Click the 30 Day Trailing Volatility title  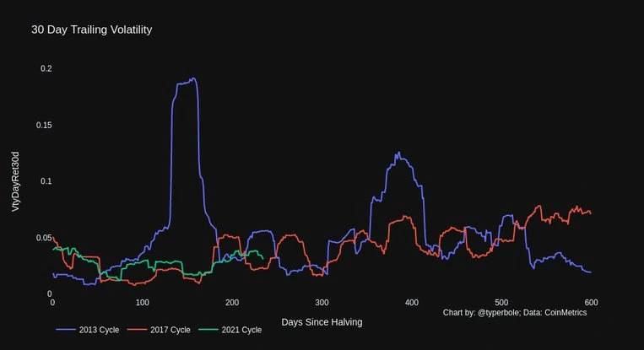92,30
